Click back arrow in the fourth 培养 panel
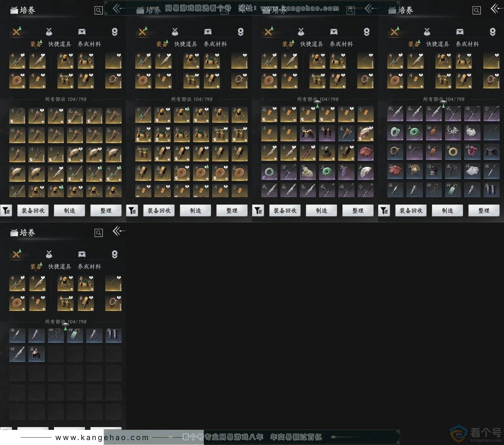 tap(497, 9)
